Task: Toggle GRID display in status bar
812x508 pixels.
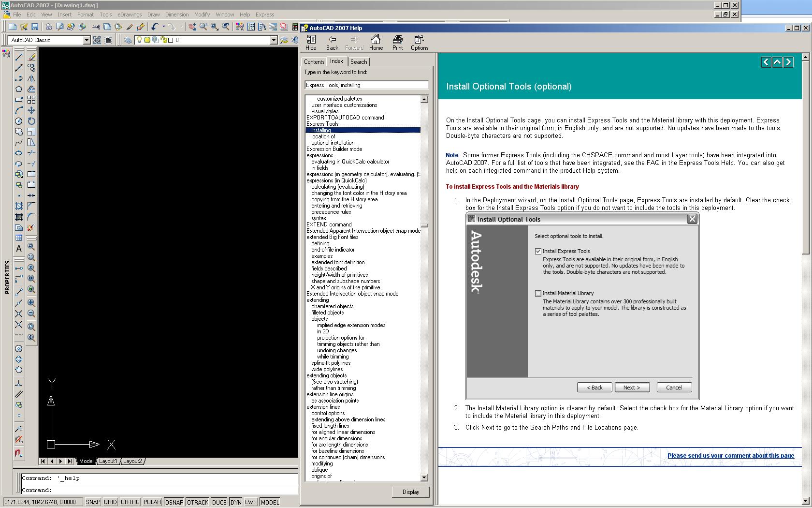Action: (x=110, y=502)
